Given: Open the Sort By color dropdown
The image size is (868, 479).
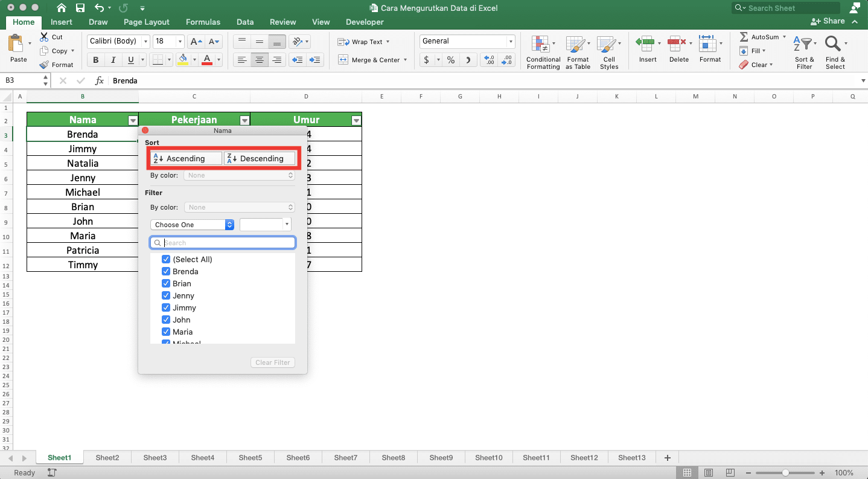Looking at the screenshot, I should click(240, 175).
